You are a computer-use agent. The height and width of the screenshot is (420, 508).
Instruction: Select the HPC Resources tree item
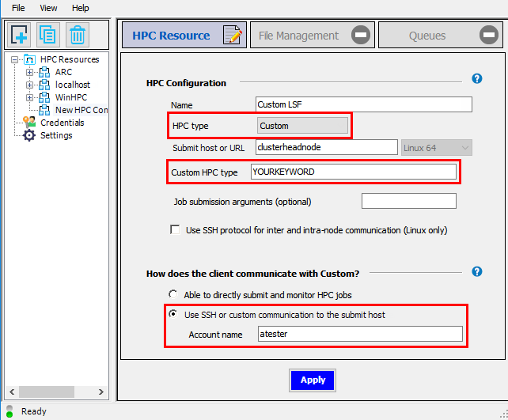coord(70,59)
